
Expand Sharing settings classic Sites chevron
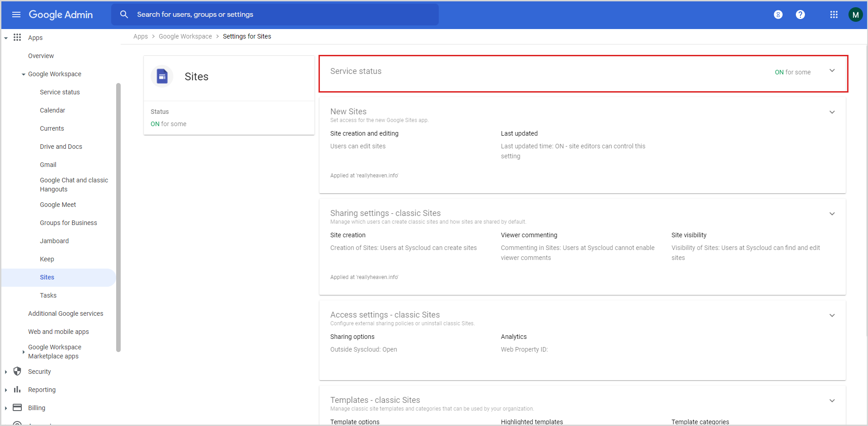[832, 214]
